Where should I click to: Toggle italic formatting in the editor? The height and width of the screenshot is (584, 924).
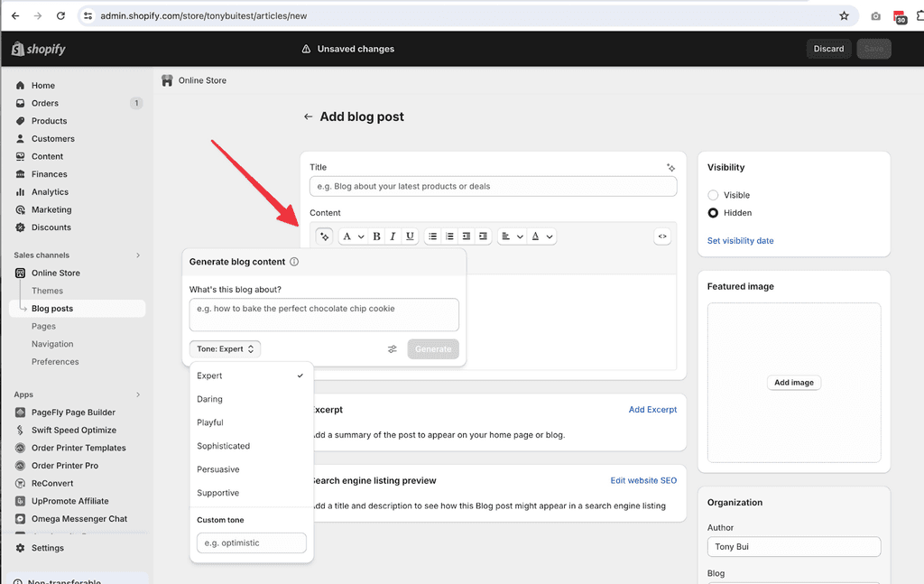coord(393,236)
